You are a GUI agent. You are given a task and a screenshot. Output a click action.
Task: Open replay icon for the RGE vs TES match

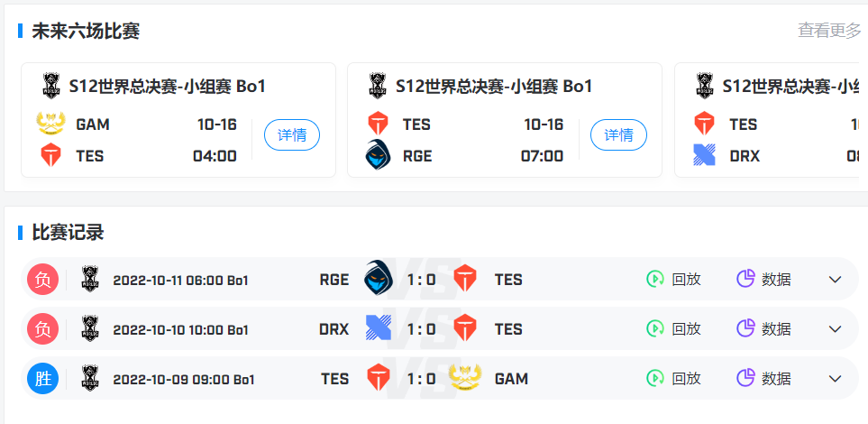[655, 279]
